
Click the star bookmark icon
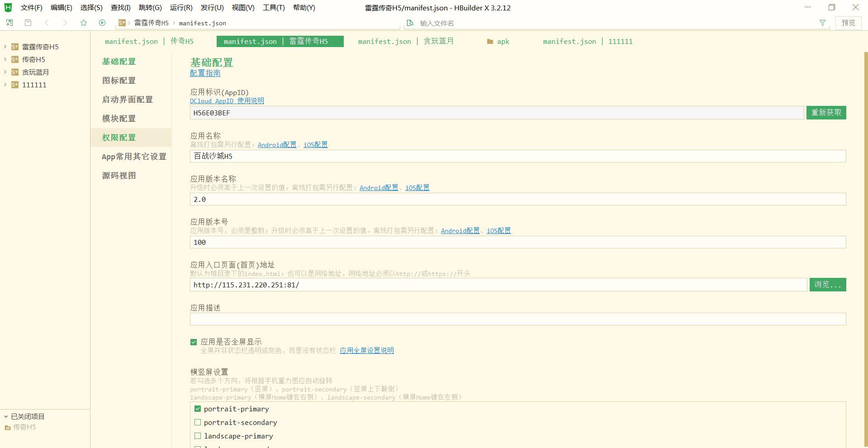click(x=84, y=23)
